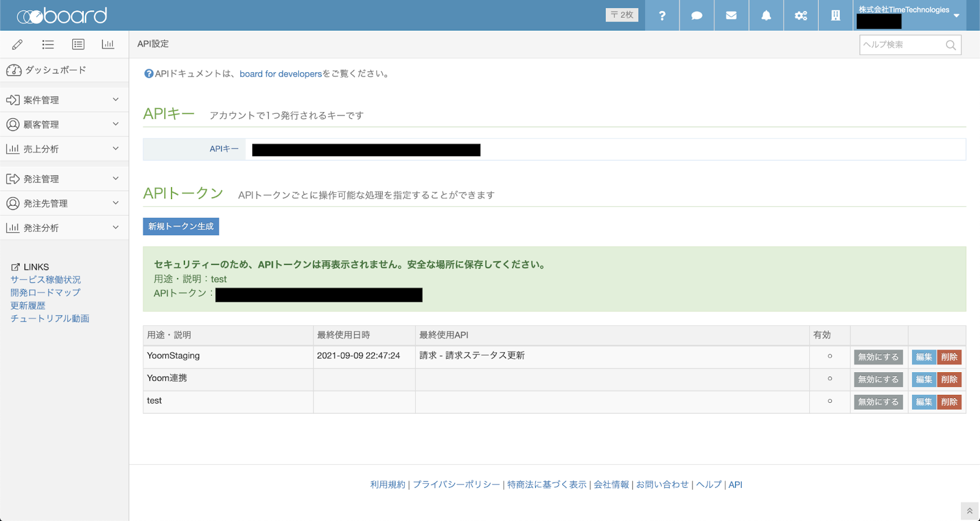Expand the 発注分析 menu
The height and width of the screenshot is (521, 980).
(64, 228)
